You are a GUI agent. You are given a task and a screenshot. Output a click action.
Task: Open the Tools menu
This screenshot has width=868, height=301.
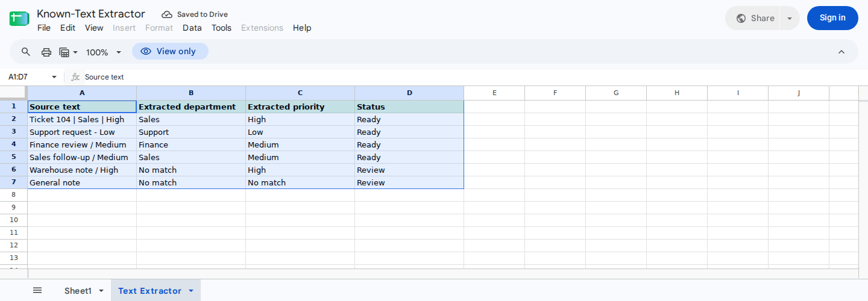point(221,28)
